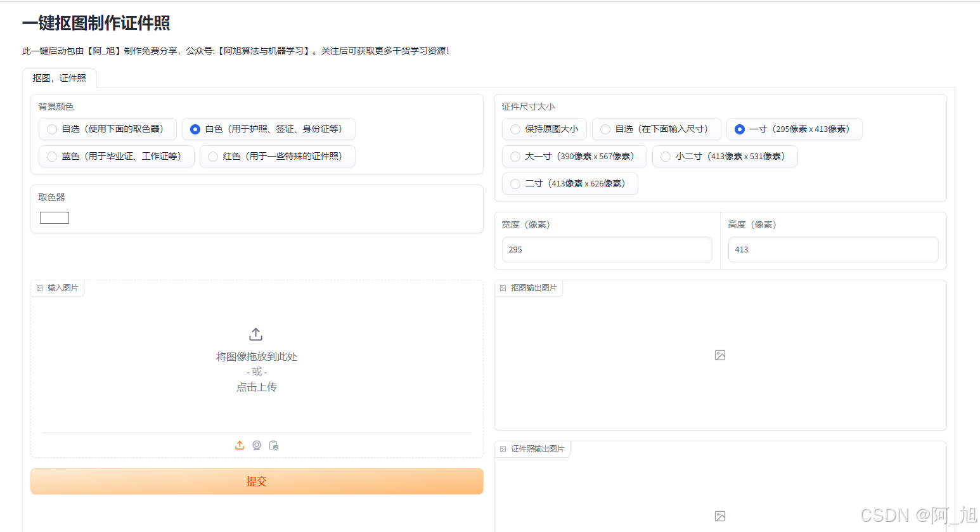The height and width of the screenshot is (532, 980).
Task: Select the 二寸 photo size option
Action: click(x=515, y=183)
